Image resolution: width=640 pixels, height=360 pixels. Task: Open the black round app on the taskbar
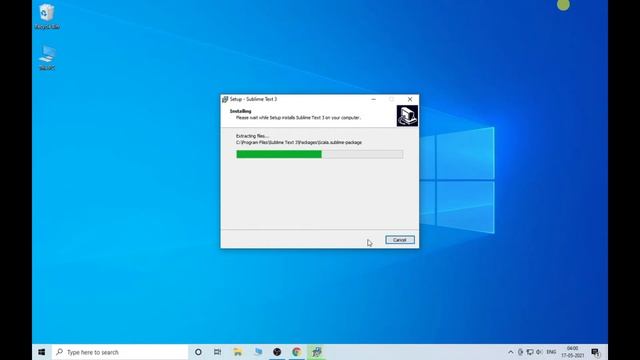277,352
